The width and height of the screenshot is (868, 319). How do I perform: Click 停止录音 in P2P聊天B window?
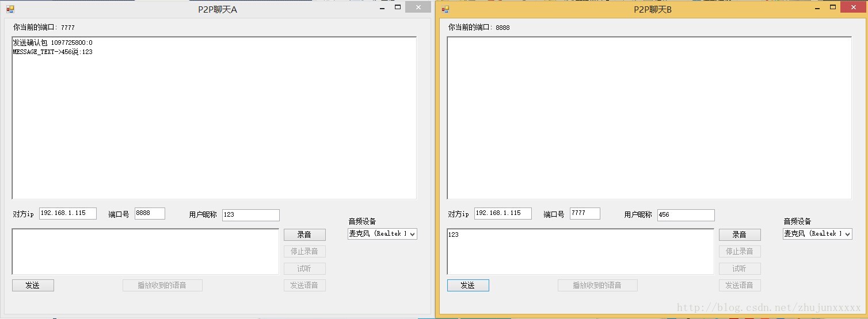click(740, 251)
